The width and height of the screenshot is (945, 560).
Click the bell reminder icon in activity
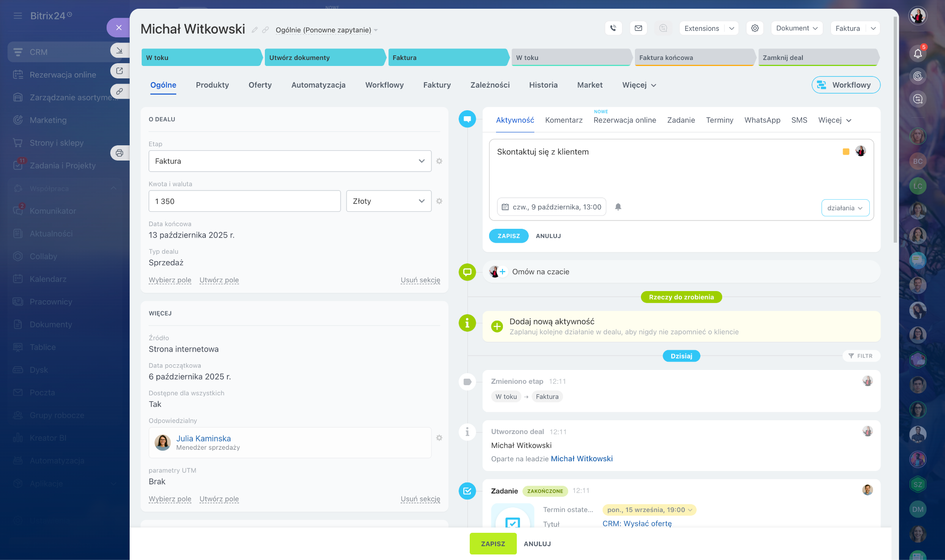[x=618, y=207]
